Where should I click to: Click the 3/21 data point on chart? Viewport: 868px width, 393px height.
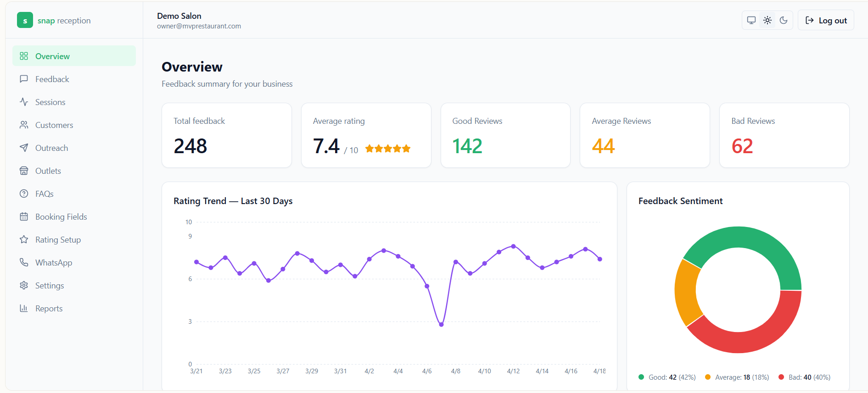pos(196,262)
